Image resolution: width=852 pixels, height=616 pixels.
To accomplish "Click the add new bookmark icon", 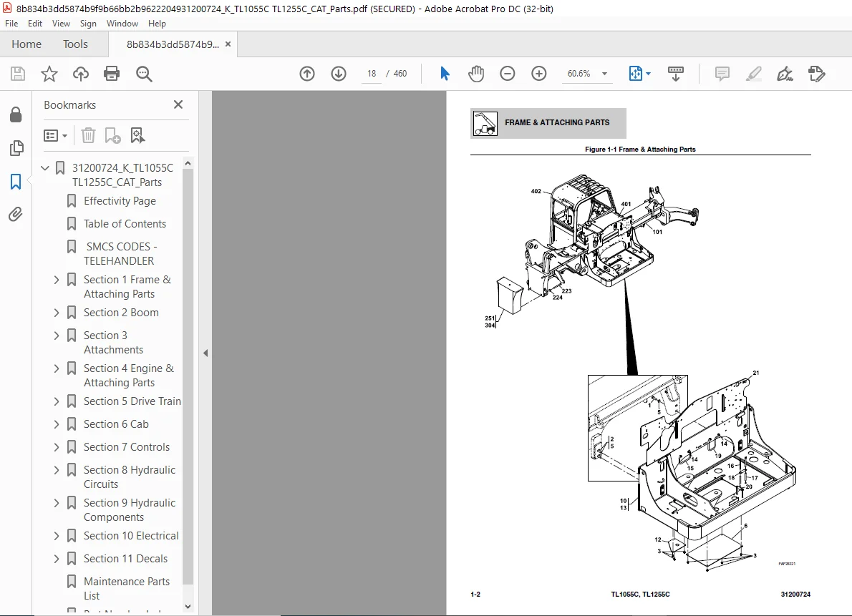I will click(x=112, y=135).
